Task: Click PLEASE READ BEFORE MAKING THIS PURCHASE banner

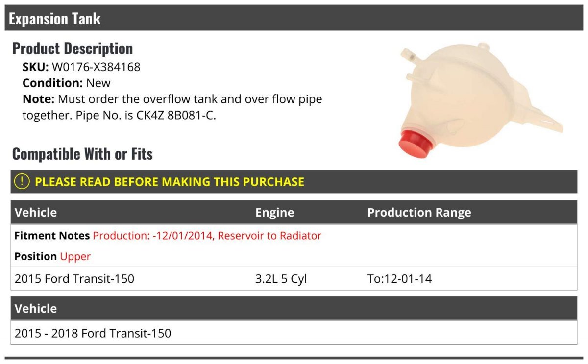Action: coord(170,182)
